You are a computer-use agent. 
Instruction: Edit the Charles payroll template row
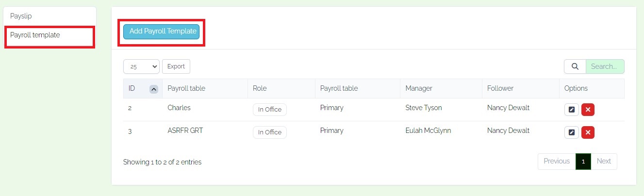[571, 110]
